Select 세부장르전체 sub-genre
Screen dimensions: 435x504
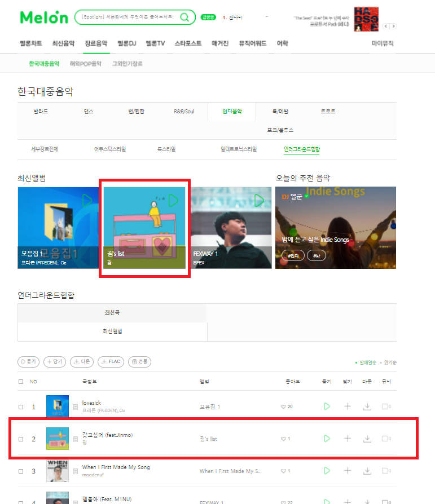pyautogui.click(x=45, y=149)
